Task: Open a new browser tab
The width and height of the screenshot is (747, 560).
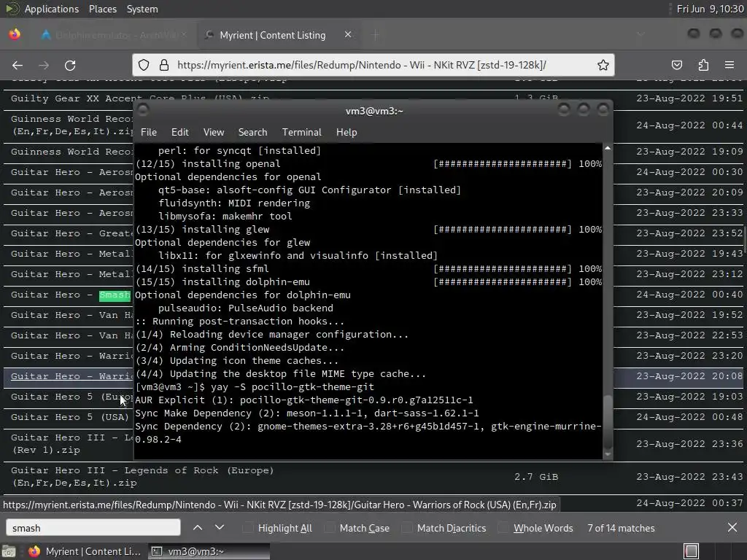Action: [x=376, y=35]
